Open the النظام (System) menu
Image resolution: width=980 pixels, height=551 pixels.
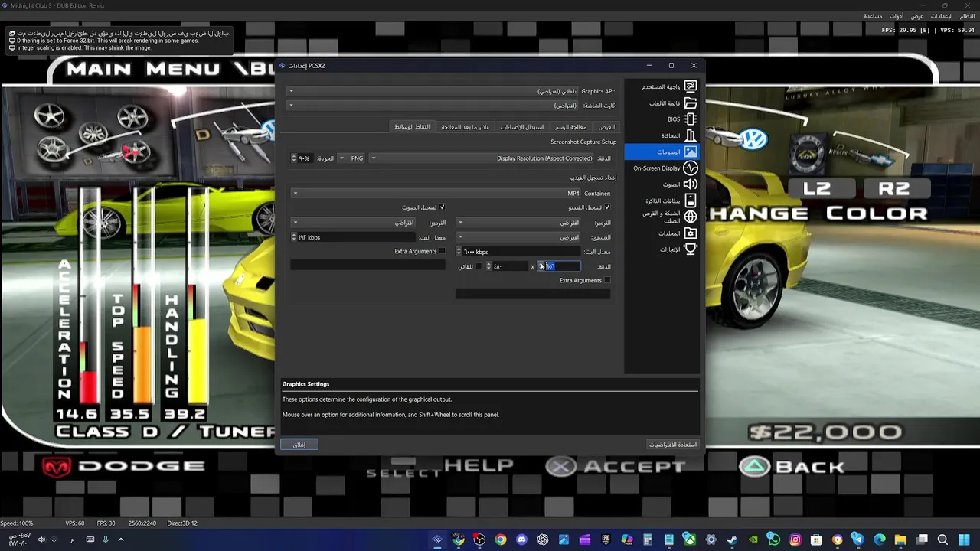click(967, 16)
